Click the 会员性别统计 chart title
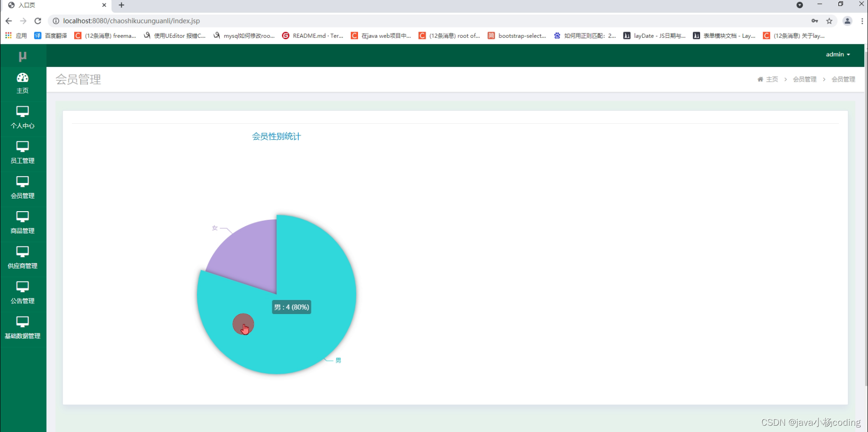 (x=276, y=136)
